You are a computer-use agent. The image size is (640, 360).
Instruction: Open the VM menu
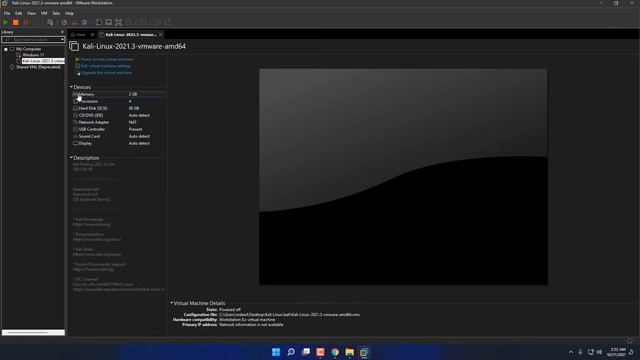pos(44,13)
